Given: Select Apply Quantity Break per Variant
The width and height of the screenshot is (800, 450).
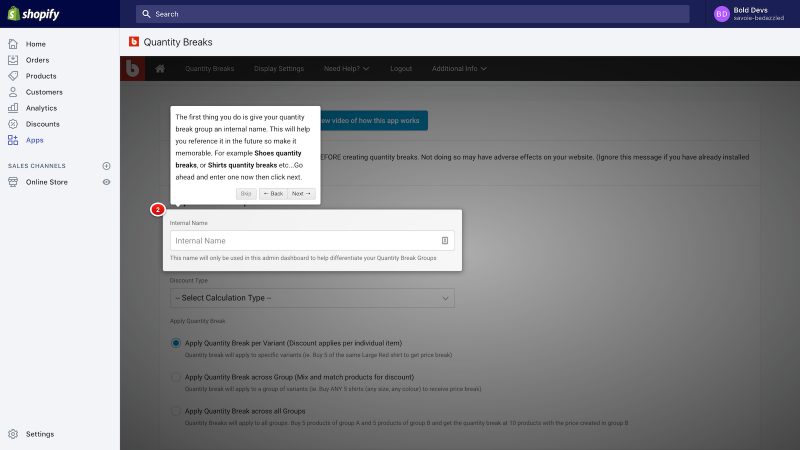Looking at the screenshot, I should 176,343.
